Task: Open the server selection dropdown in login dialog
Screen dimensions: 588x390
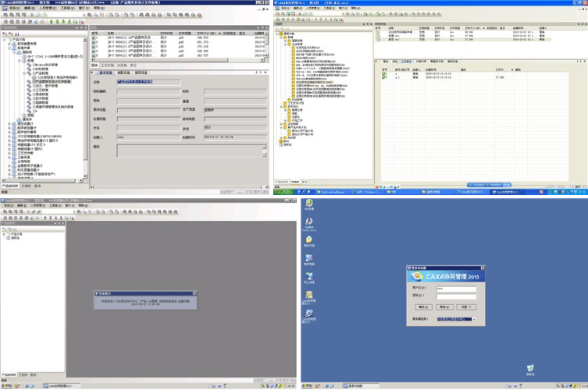Action: [x=473, y=319]
